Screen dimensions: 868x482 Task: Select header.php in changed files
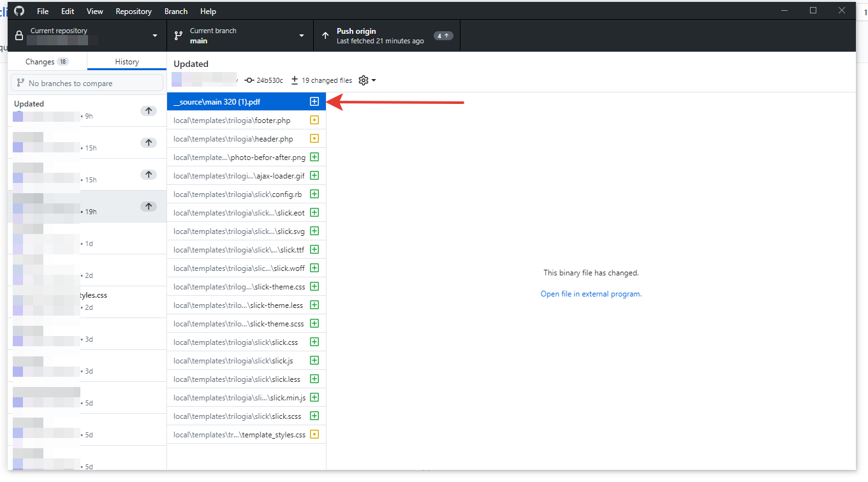point(247,138)
